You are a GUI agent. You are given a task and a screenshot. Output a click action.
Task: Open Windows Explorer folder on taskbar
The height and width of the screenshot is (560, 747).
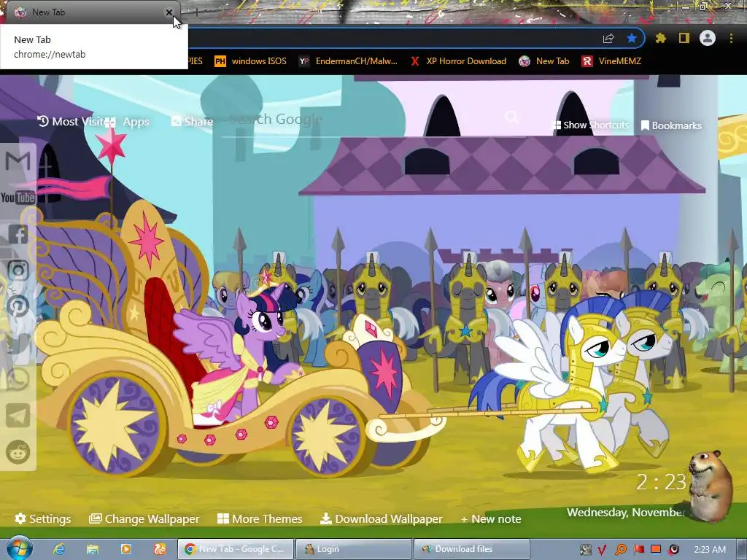click(93, 549)
